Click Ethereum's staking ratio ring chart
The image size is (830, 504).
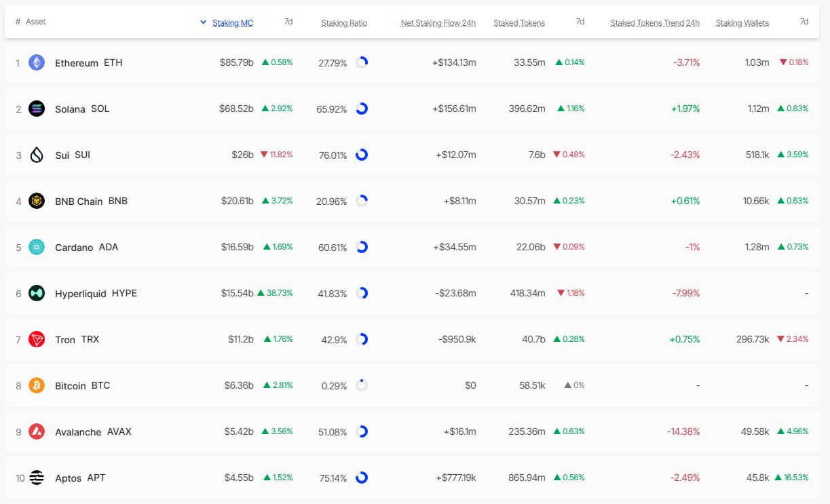(362, 62)
